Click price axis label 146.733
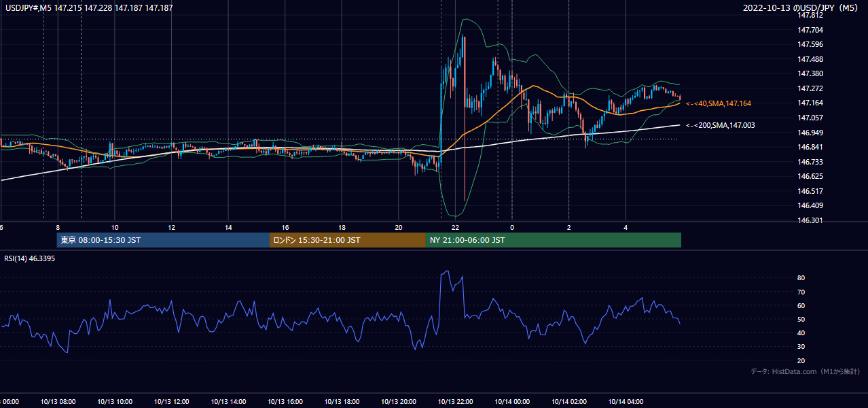Viewport: 868px width, 408px height. pos(809,162)
